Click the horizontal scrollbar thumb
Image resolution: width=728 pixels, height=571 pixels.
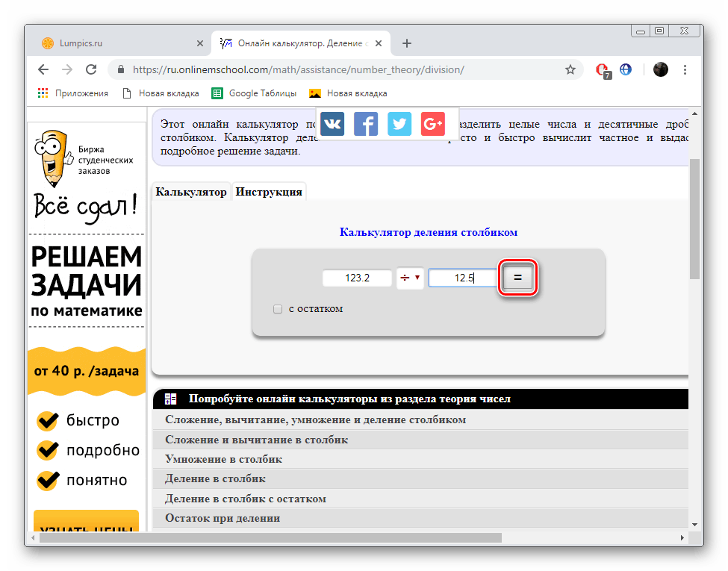[x=270, y=537]
